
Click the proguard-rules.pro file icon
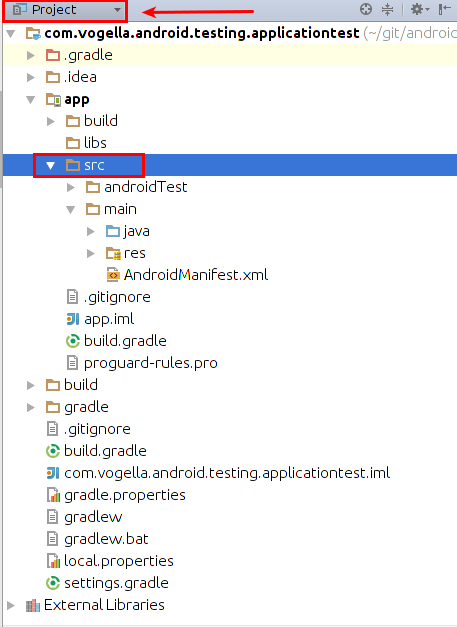pos(72,363)
